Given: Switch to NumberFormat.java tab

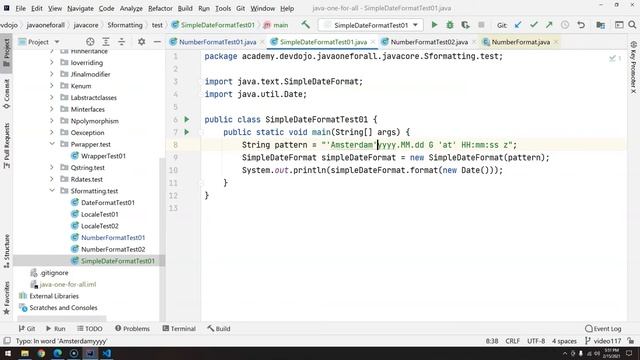Looking at the screenshot, I should click(520, 42).
